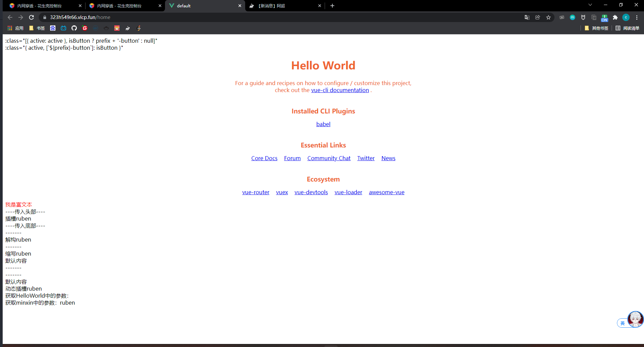644x347 pixels.
Task: Switch to the first 内网穿透 tab
Action: 43,6
